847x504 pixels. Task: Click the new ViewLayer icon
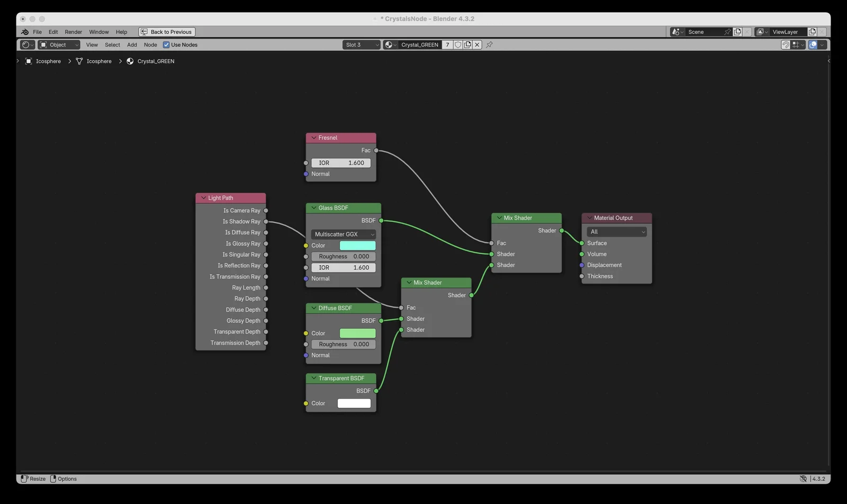click(x=812, y=32)
